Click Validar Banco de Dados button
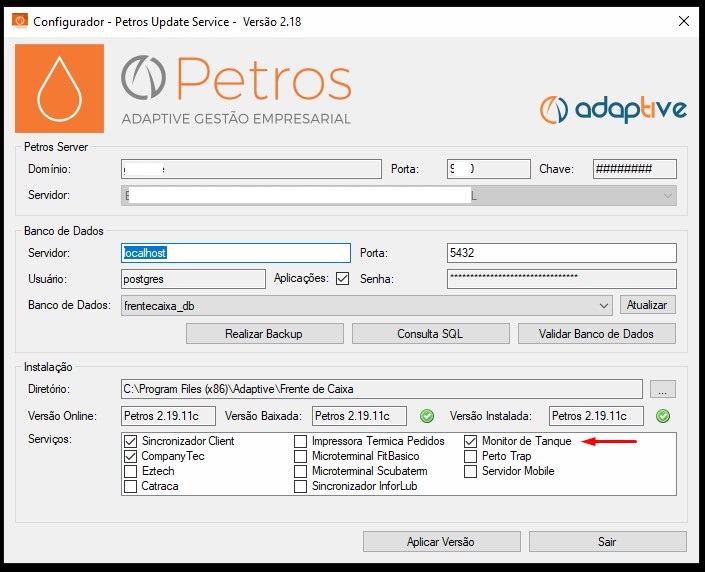The width and height of the screenshot is (705, 572). (597, 334)
